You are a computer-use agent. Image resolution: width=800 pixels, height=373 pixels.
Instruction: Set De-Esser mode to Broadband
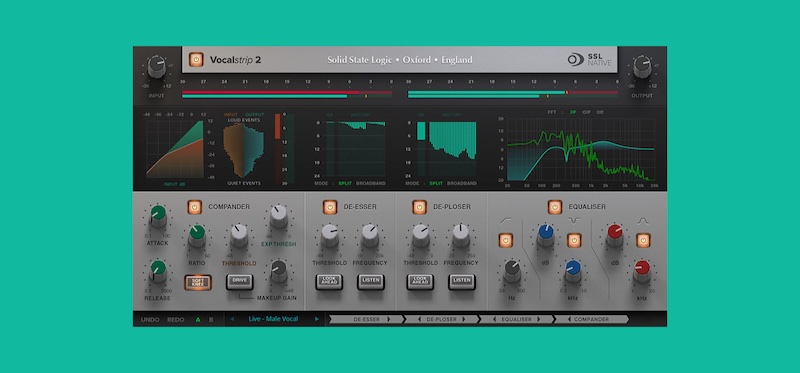(x=370, y=183)
